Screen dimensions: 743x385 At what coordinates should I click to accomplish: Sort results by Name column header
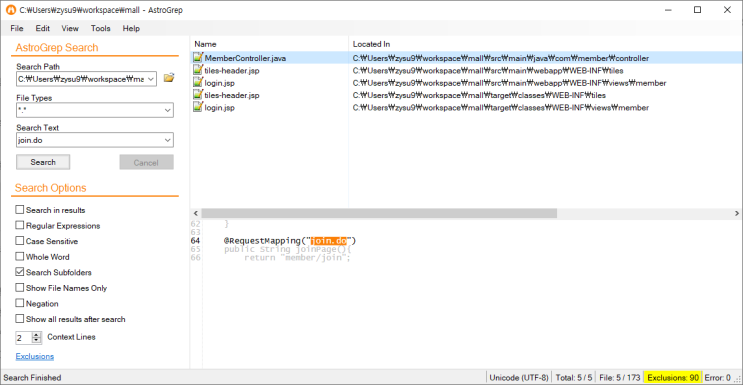pyautogui.click(x=269, y=44)
